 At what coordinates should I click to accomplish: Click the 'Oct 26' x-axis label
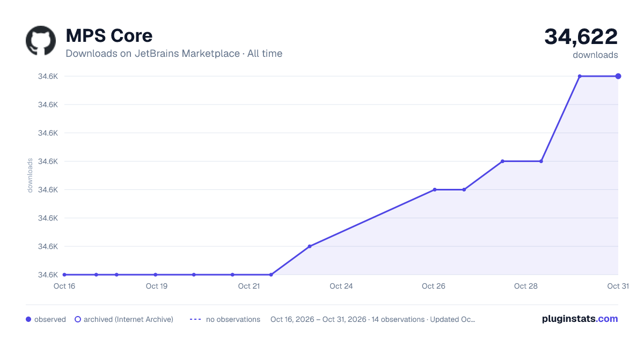pyautogui.click(x=434, y=286)
